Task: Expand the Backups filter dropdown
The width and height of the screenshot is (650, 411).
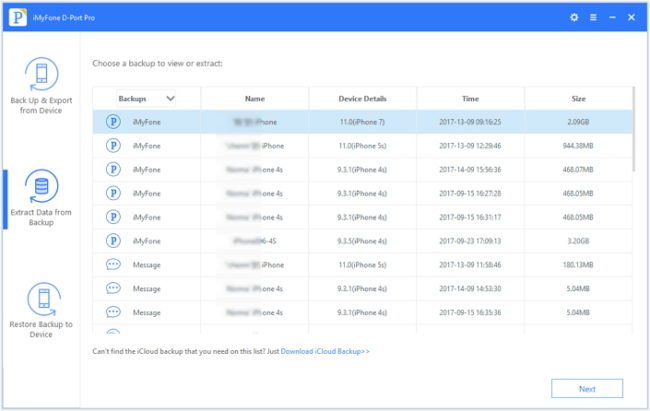Action: (x=146, y=99)
